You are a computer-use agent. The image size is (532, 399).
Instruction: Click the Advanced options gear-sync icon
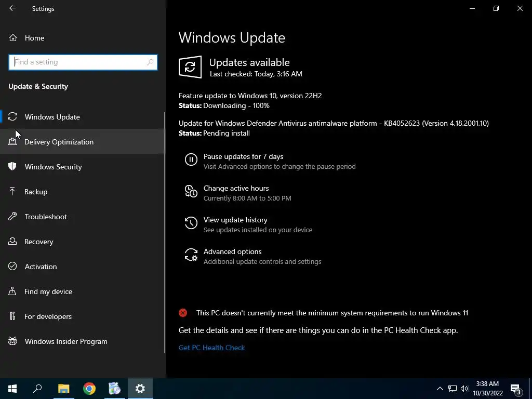[x=191, y=255]
